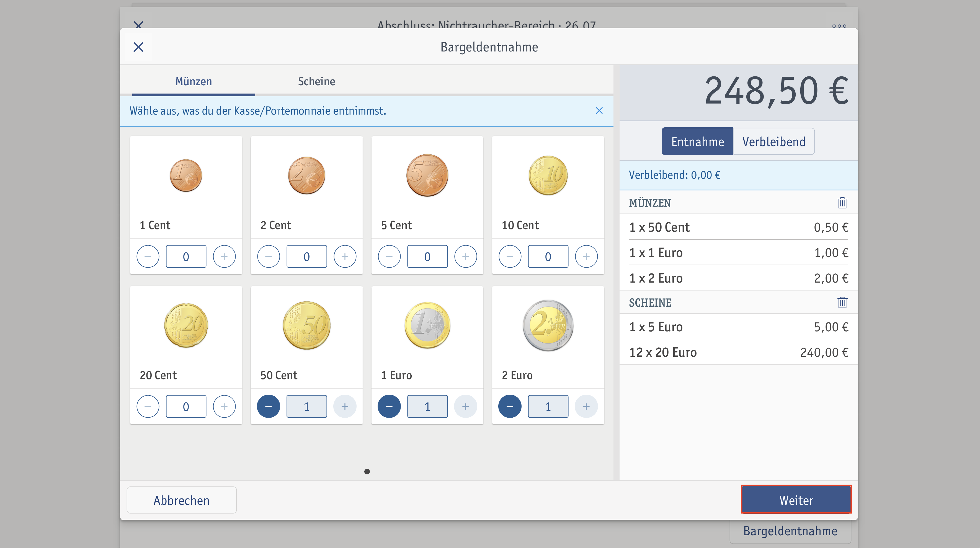Add another 2 Euro coin with plus
This screenshot has height=548, width=980.
586,407
